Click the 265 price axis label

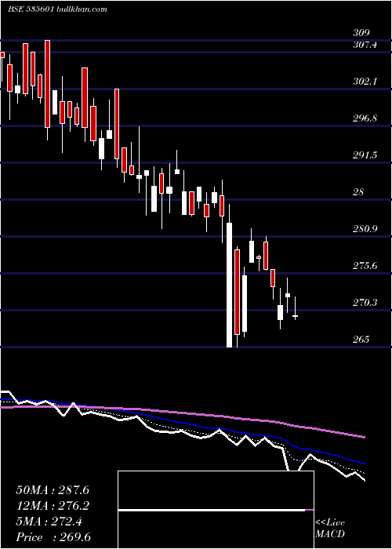[361, 340]
